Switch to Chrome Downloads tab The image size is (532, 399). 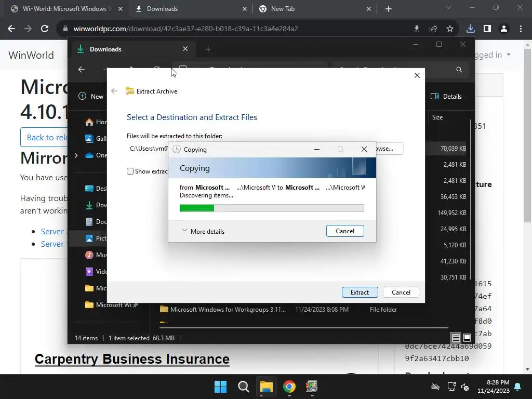(x=190, y=9)
